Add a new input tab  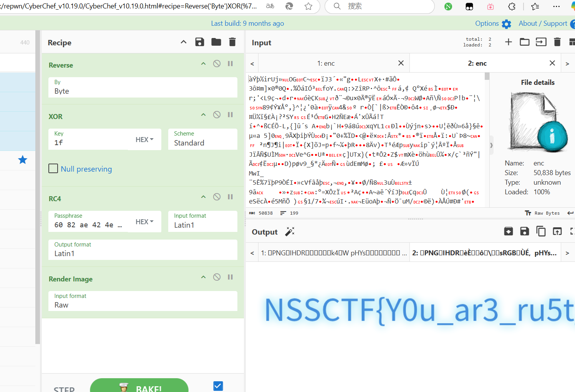point(508,42)
